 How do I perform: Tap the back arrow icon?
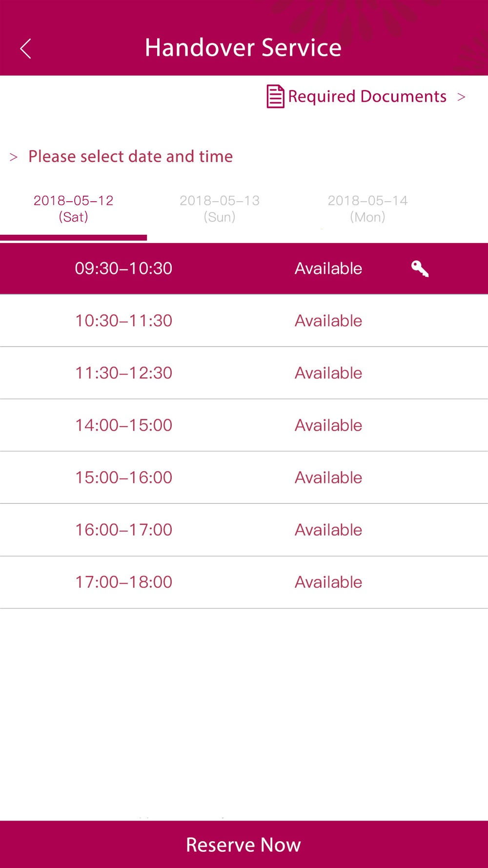(x=25, y=48)
